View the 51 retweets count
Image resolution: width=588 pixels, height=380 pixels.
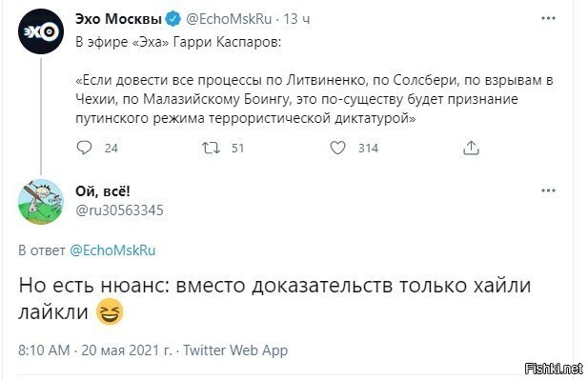[x=237, y=148]
